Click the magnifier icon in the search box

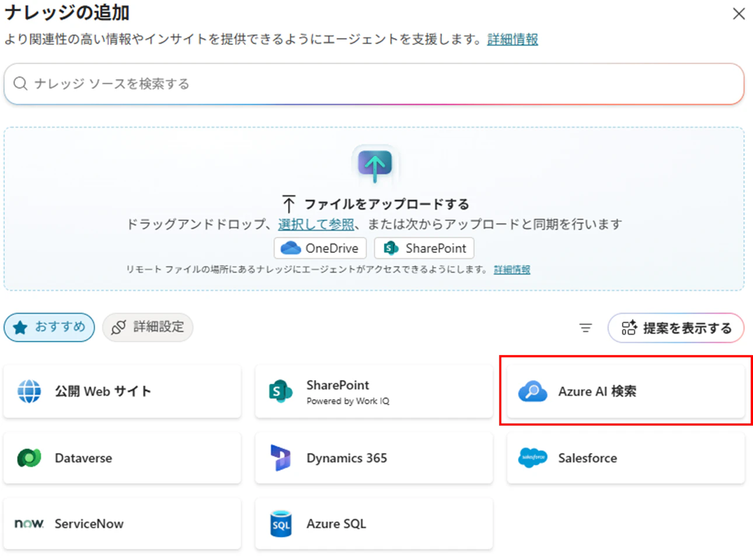[20, 84]
